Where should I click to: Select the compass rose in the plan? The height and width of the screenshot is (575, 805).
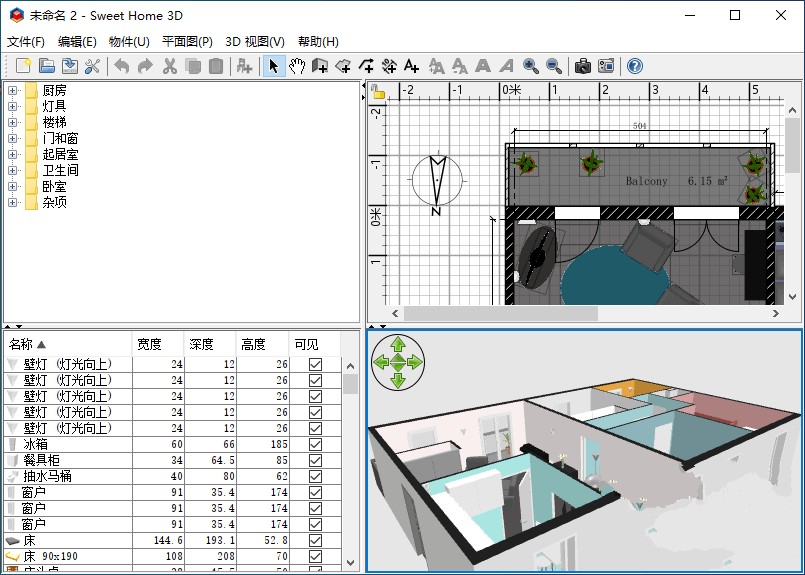(437, 181)
